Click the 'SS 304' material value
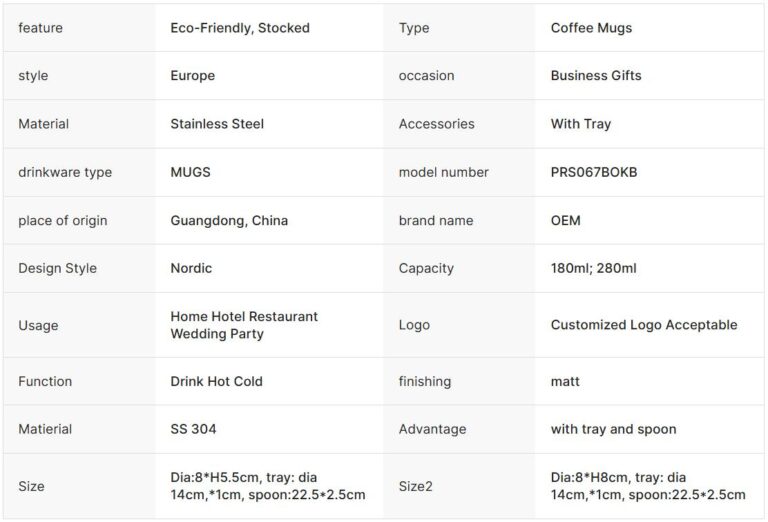768x522 pixels. (x=193, y=429)
